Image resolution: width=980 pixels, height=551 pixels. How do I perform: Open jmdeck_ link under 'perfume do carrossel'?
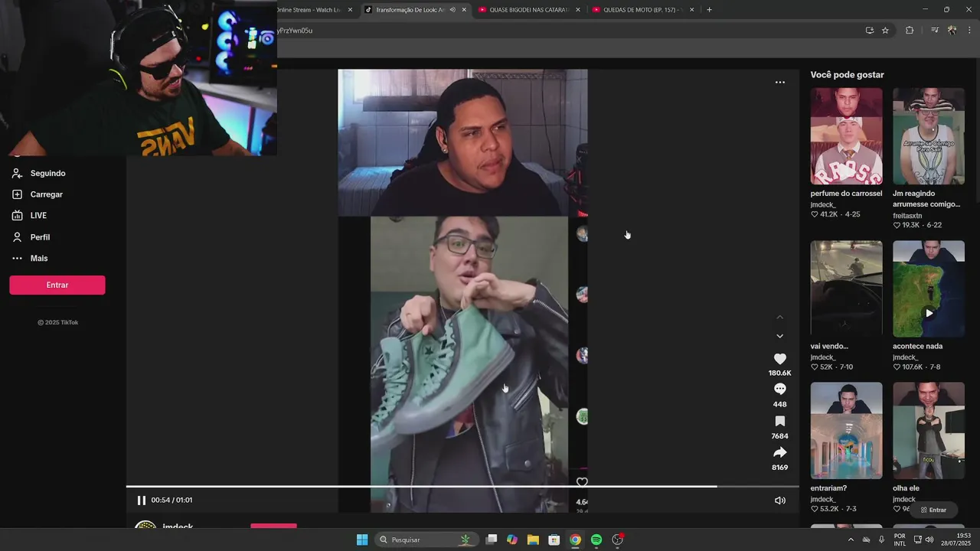click(x=823, y=204)
